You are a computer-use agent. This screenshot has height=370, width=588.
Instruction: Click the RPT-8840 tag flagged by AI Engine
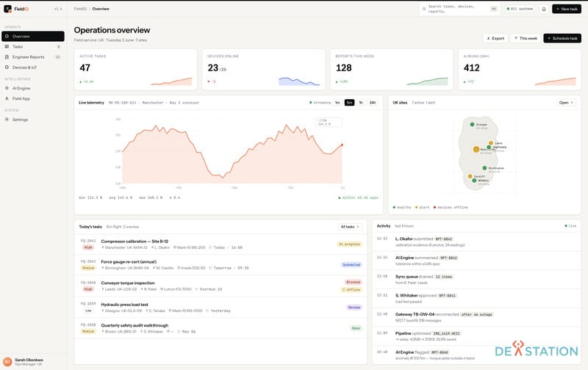[x=440, y=352]
